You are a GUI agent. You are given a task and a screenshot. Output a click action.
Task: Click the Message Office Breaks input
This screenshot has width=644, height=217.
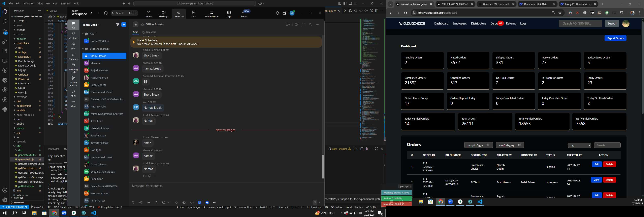tap(226, 186)
